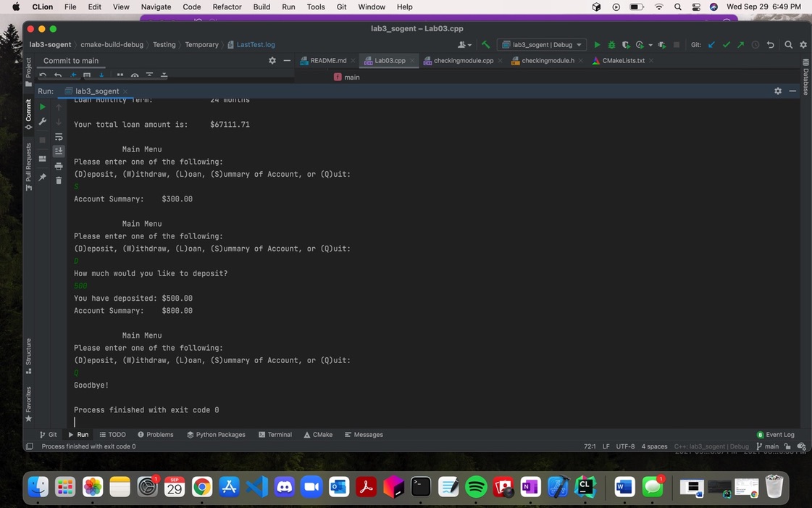This screenshot has height=508, width=812.
Task: Run with coverage from the toolbar
Action: 626,44
